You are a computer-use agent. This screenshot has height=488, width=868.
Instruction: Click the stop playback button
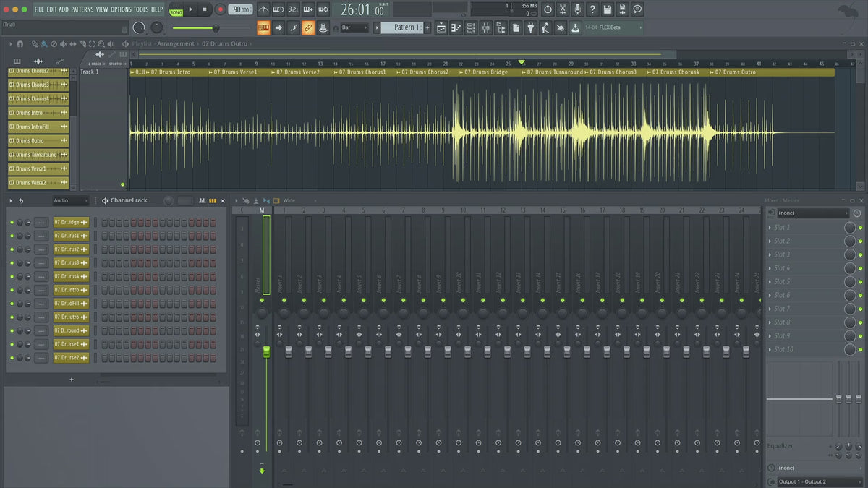[205, 9]
